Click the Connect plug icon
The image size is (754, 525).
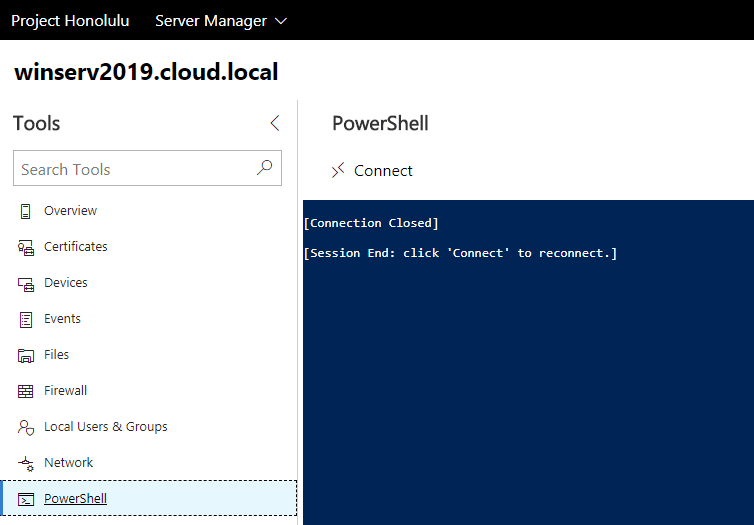point(338,170)
